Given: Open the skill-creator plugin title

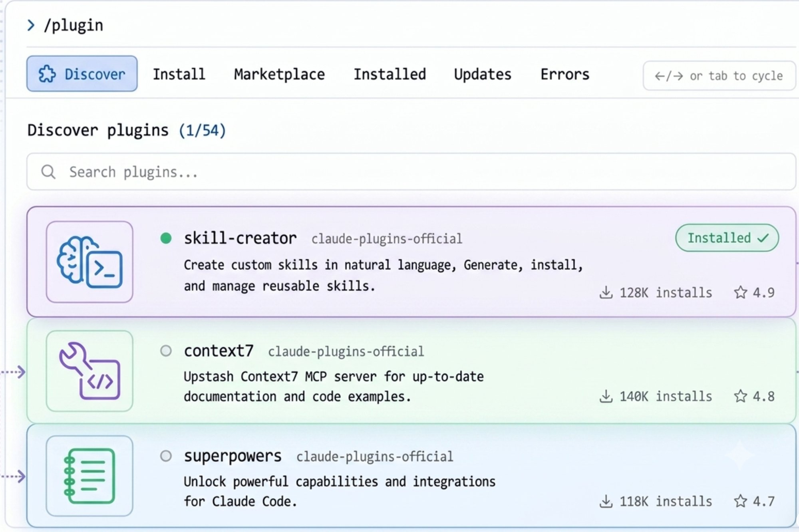Looking at the screenshot, I should pos(240,238).
